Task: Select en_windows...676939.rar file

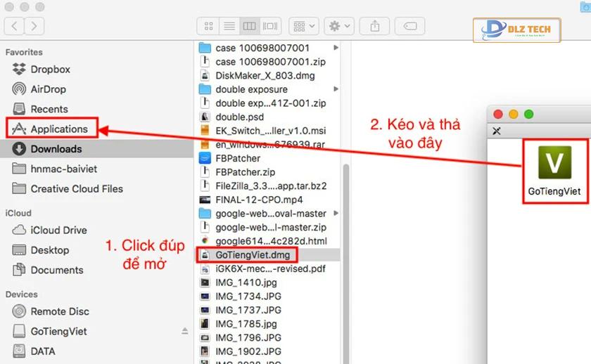Action: point(268,145)
